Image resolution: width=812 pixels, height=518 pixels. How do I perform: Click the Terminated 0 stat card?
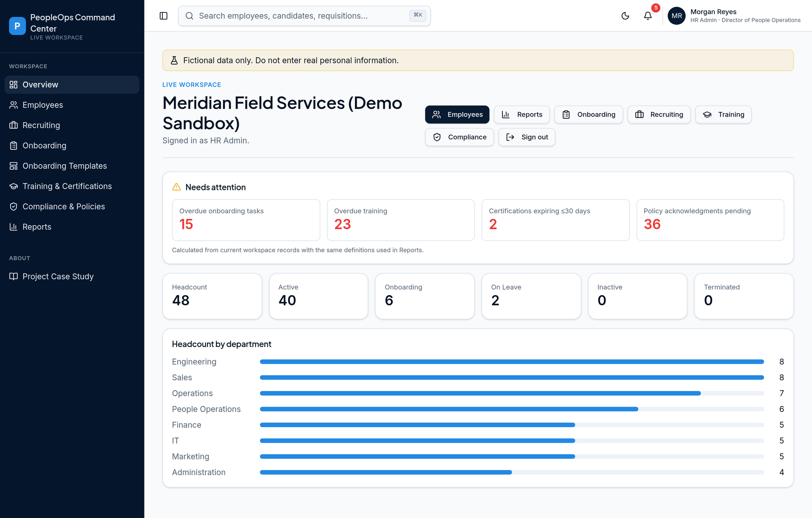(x=744, y=296)
